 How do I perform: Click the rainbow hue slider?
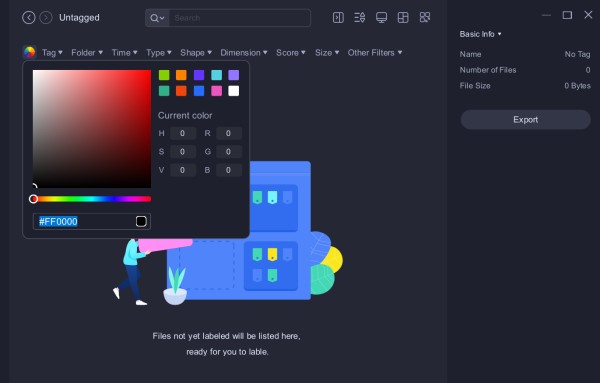click(x=92, y=199)
